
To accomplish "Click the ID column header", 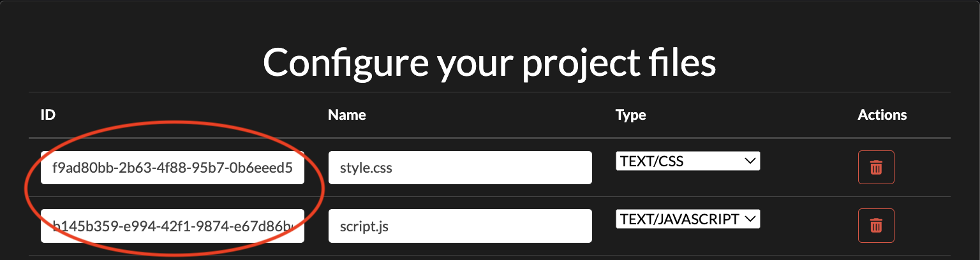I will (x=47, y=115).
